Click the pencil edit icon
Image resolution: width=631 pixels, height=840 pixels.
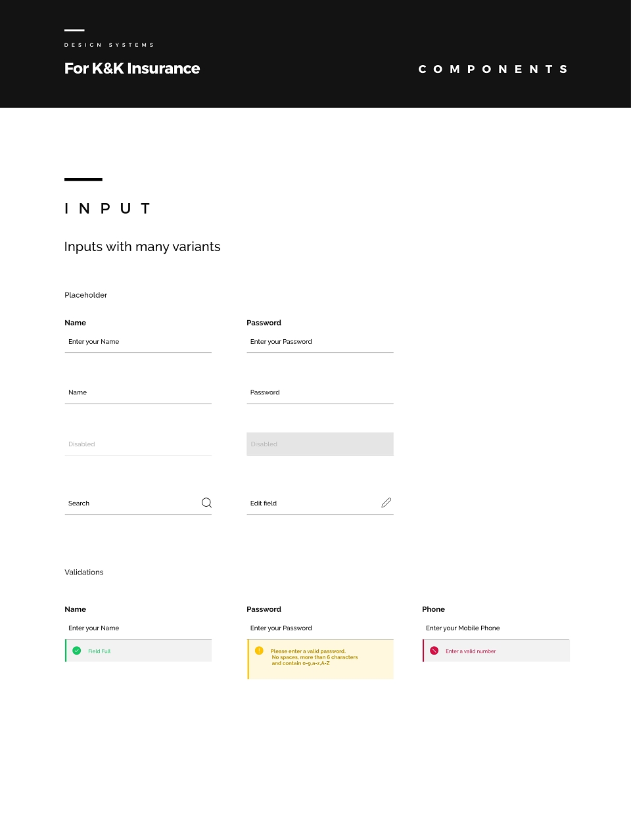(386, 503)
